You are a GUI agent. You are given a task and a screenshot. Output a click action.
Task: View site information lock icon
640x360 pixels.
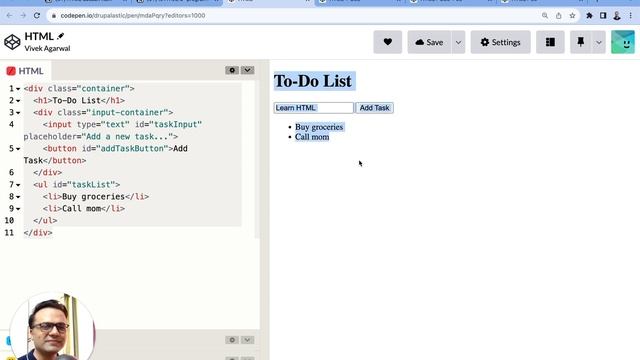(x=53, y=16)
